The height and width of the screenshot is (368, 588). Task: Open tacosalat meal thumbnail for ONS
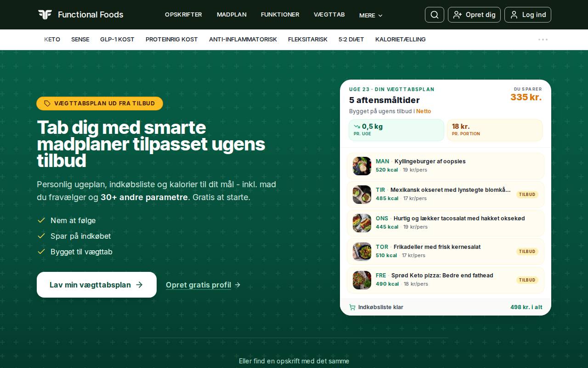click(362, 223)
